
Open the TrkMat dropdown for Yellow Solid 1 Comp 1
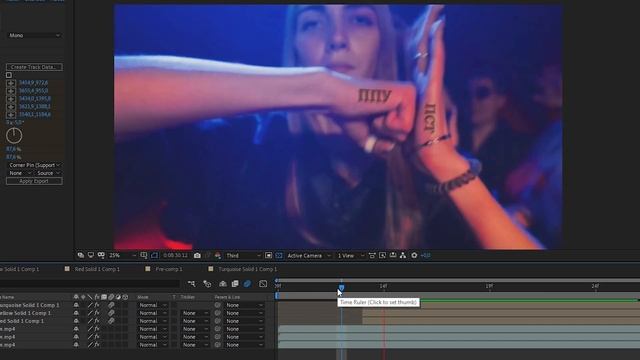point(195,313)
